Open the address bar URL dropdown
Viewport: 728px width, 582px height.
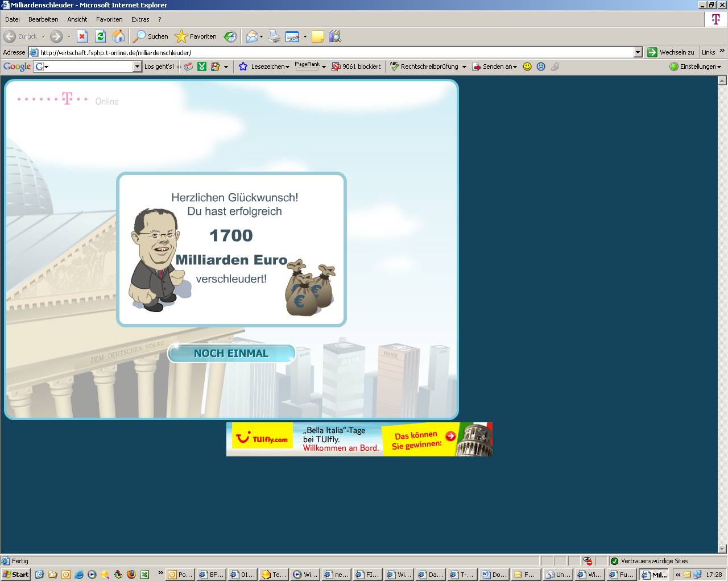[638, 52]
